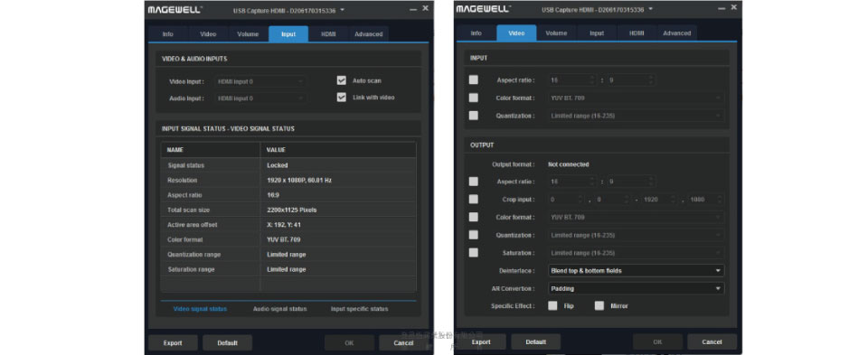This screenshot has height=355, width=868.
Task: Expand the AR Convertion Padding dropdown
Action: coord(636,289)
